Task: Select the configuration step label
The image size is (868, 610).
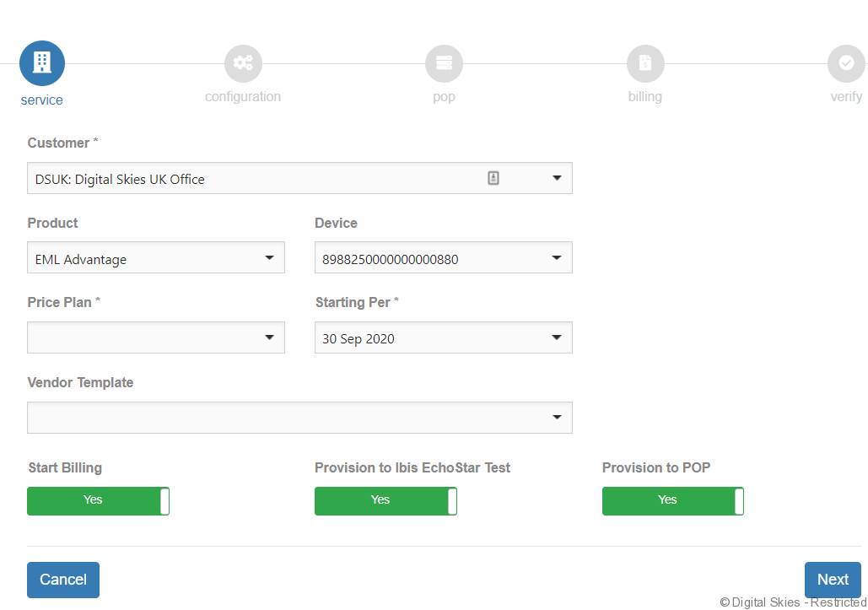Action: 243,97
